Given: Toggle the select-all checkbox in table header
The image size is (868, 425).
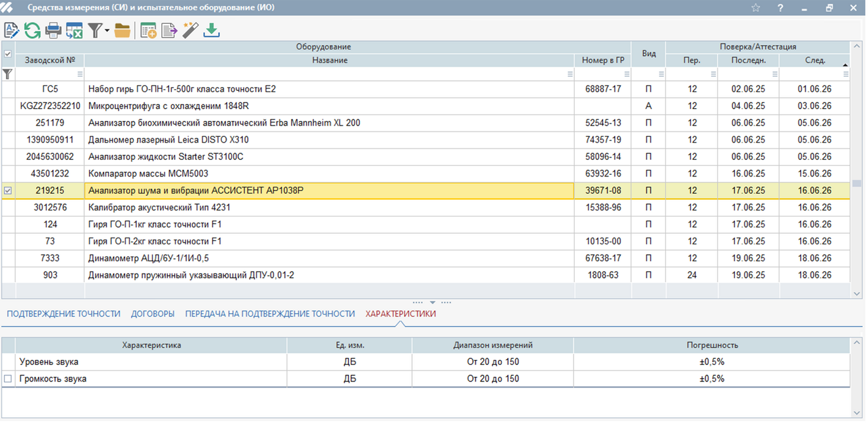Looking at the screenshot, I should (7, 54).
